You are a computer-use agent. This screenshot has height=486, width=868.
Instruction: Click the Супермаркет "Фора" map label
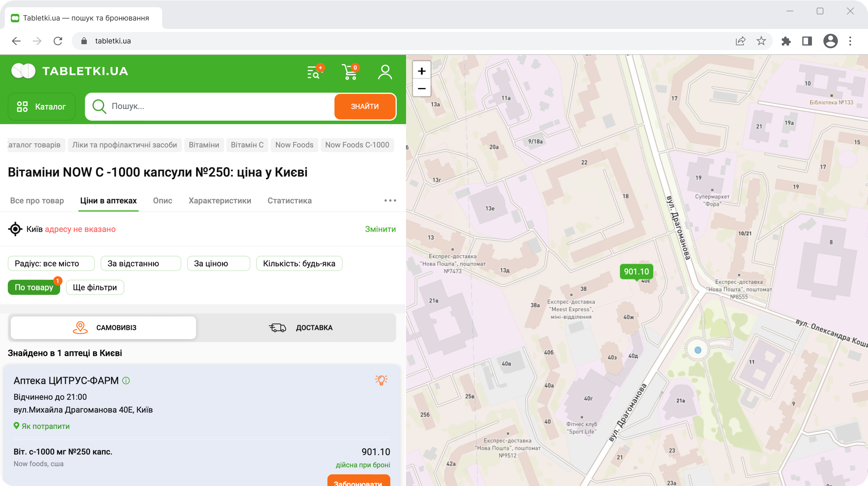712,200
